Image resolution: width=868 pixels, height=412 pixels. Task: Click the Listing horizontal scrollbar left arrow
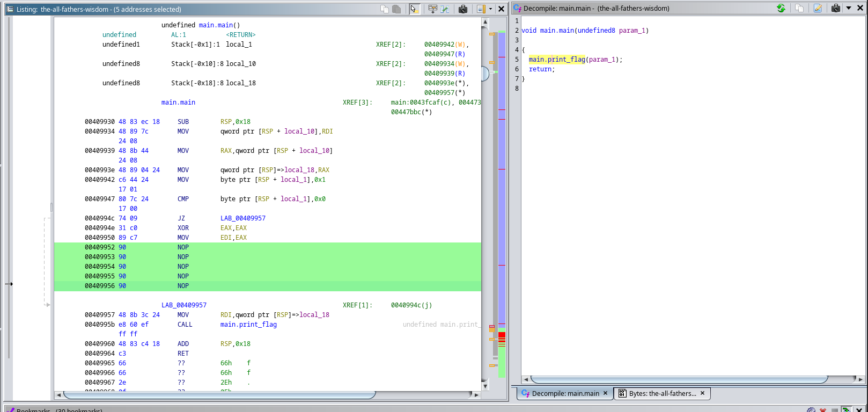pos(58,395)
